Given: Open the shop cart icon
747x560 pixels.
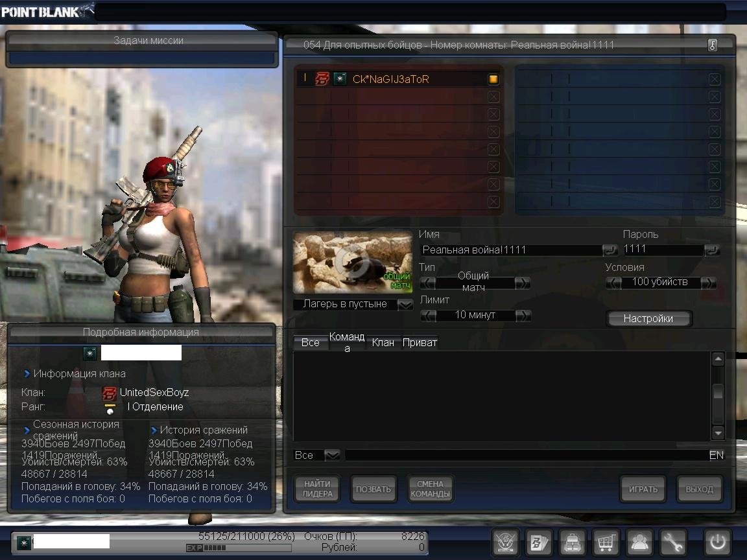Looking at the screenshot, I should pos(606,541).
